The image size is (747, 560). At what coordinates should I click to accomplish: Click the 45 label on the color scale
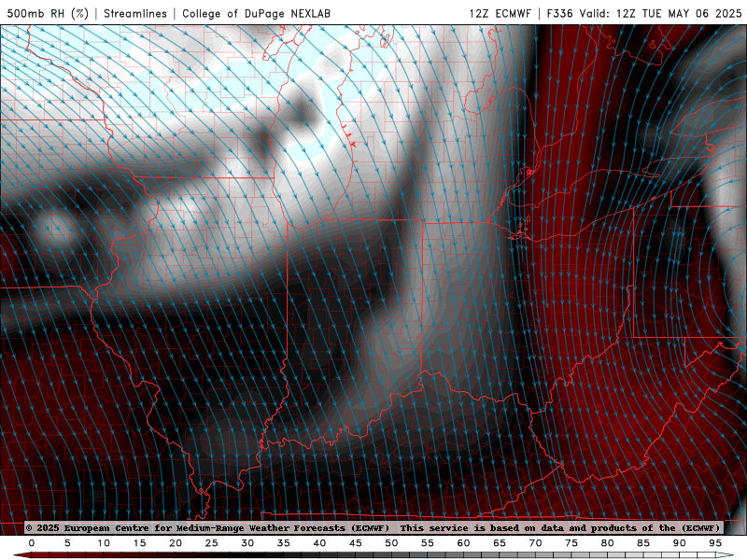tap(356, 543)
